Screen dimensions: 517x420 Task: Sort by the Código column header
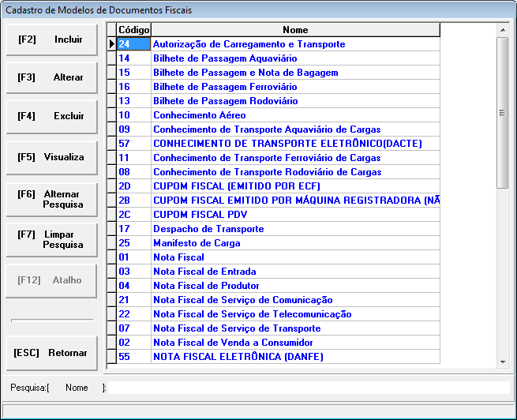coord(133,30)
